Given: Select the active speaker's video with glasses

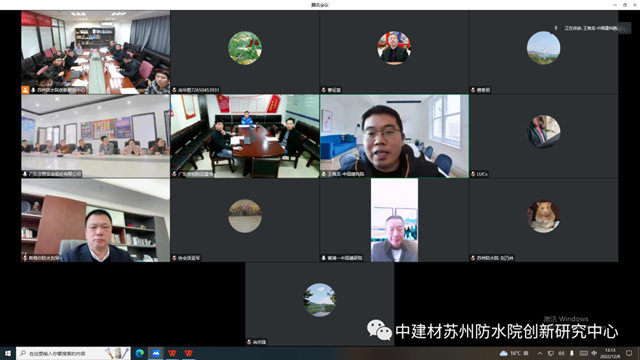Looking at the screenshot, I should 395,136.
